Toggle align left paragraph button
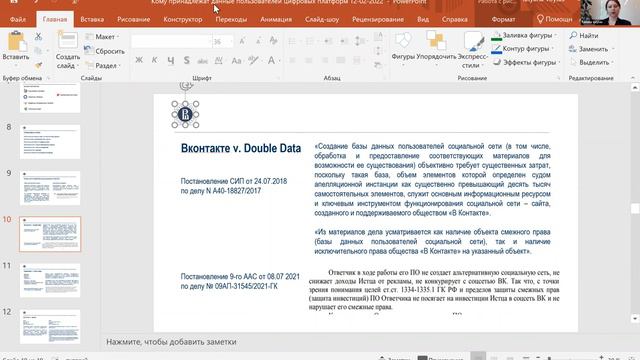 [x=292, y=60]
